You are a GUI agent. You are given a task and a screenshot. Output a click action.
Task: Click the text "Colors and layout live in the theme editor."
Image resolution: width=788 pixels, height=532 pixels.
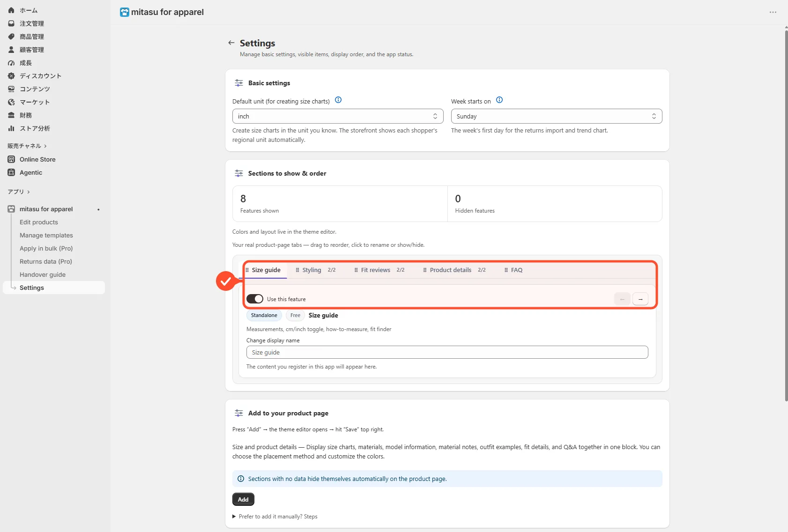pos(284,232)
